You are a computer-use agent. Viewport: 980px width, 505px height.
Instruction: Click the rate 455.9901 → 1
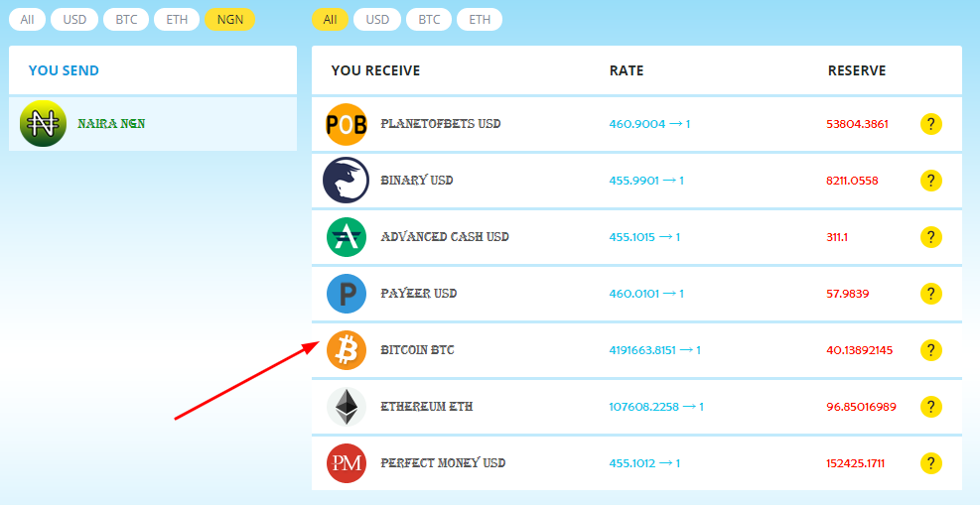click(646, 181)
